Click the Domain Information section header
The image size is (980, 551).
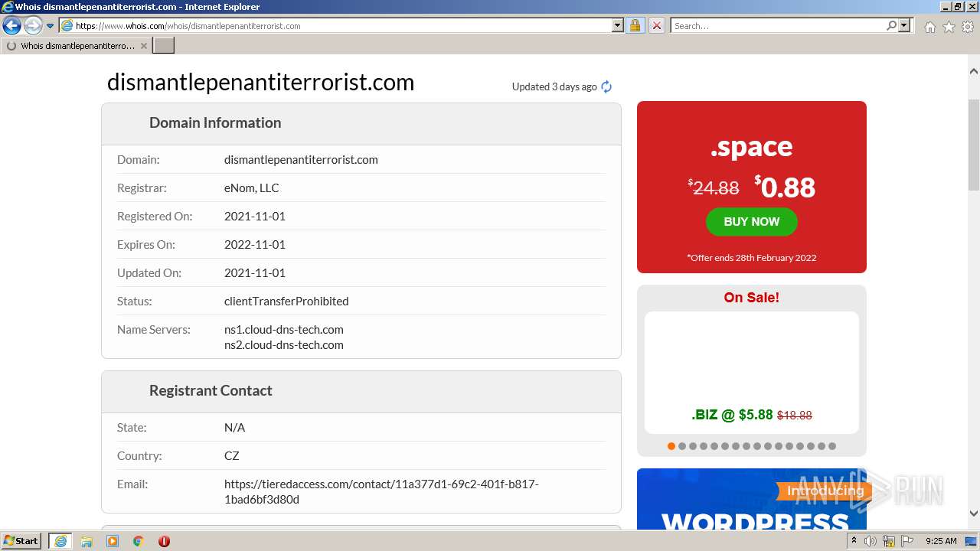pos(361,122)
